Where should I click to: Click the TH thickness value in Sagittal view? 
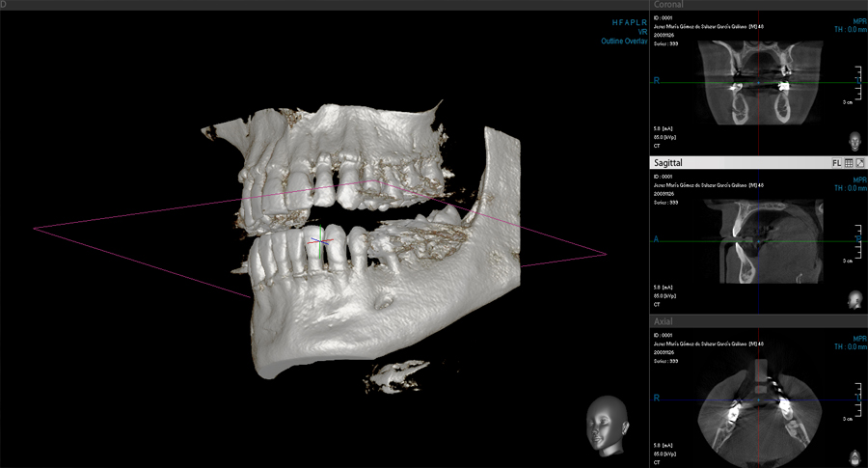pos(848,189)
